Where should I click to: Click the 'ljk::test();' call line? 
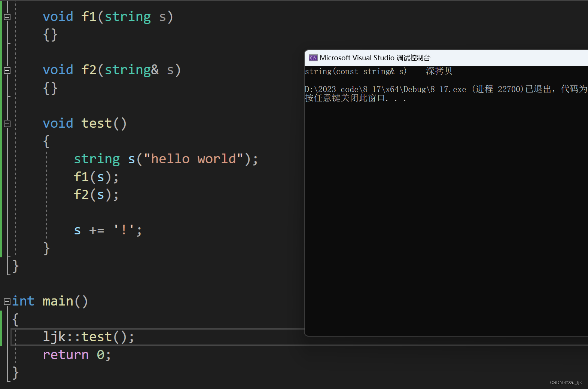[88, 337]
